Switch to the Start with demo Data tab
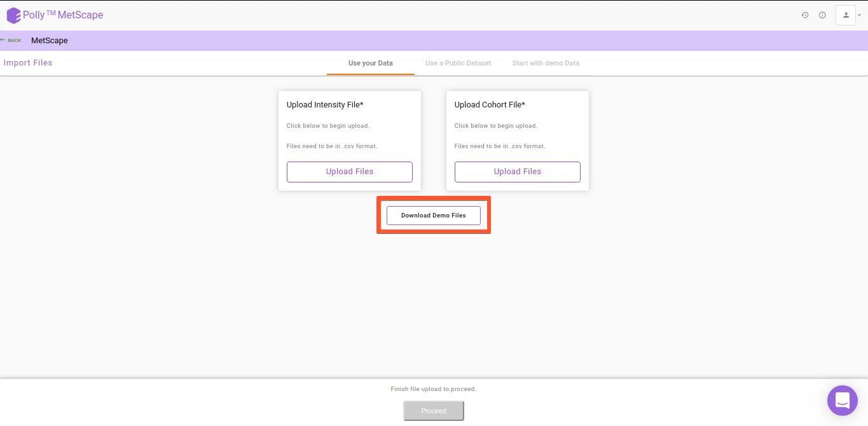 (546, 64)
